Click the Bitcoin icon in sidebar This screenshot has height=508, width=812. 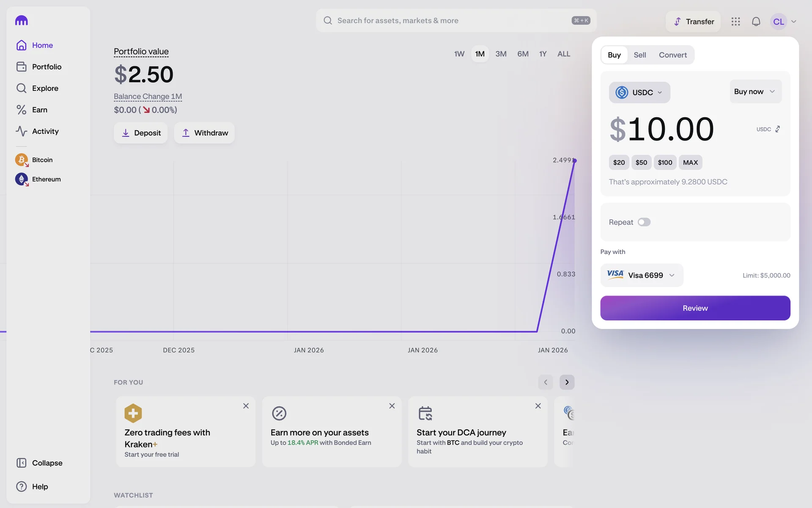click(22, 160)
